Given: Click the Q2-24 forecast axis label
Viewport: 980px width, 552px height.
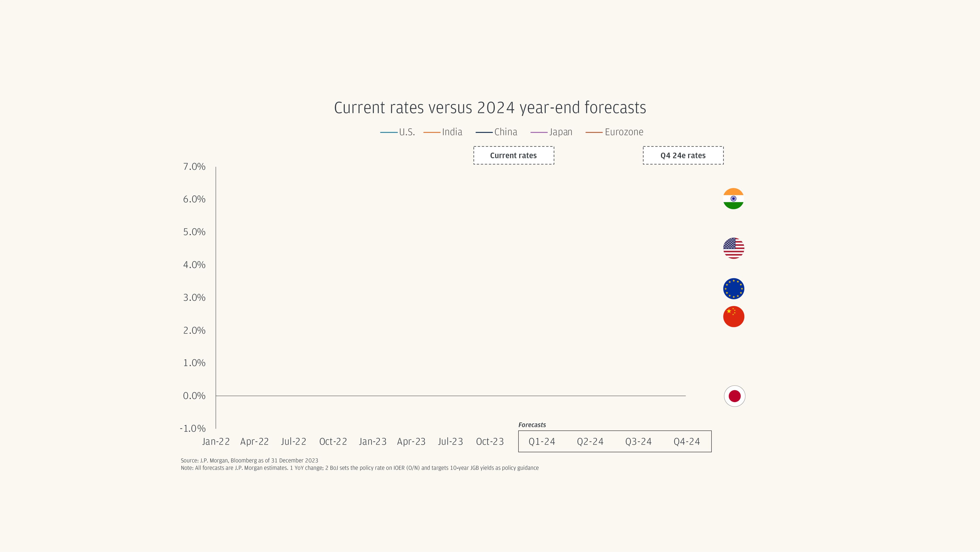Looking at the screenshot, I should point(590,442).
